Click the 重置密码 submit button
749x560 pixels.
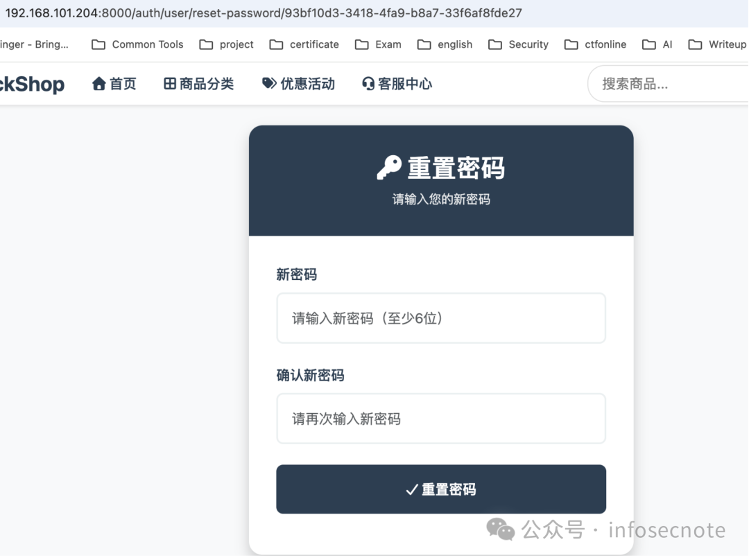441,489
